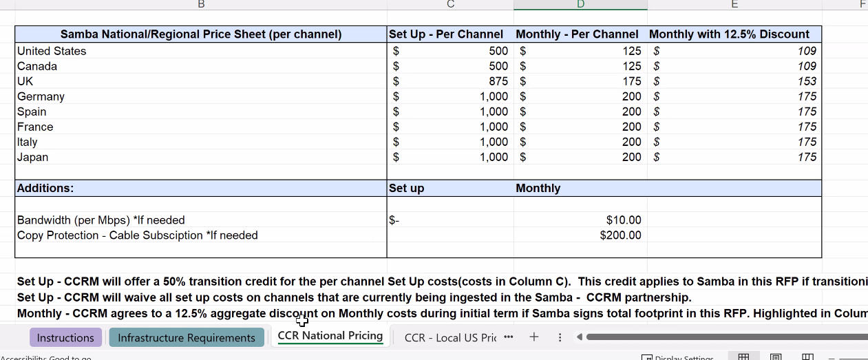This screenshot has width=868, height=360.
Task: Click UK discounted value 153
Action: pyautogui.click(x=734, y=81)
